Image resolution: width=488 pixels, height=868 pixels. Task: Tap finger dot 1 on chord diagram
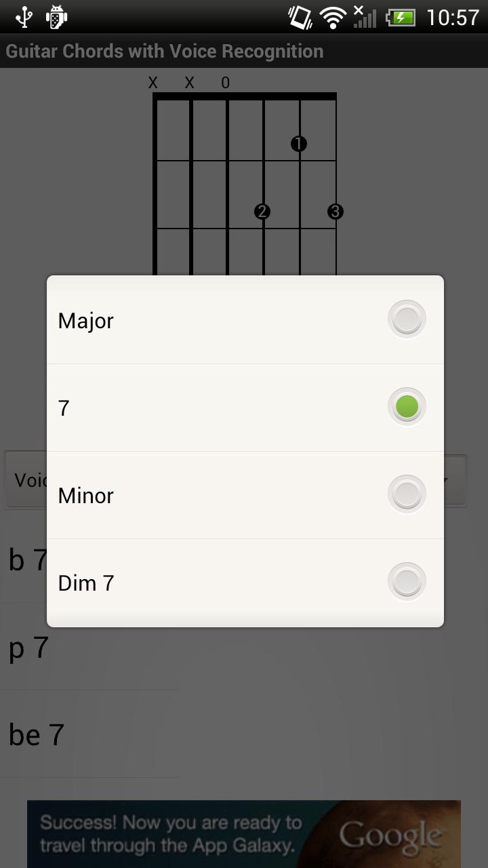point(299,144)
